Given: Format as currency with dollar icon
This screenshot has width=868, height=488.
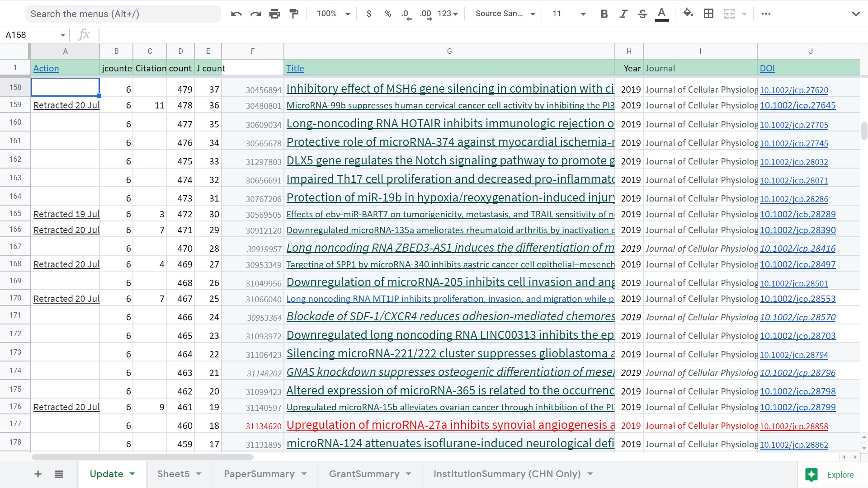Looking at the screenshot, I should 369,14.
